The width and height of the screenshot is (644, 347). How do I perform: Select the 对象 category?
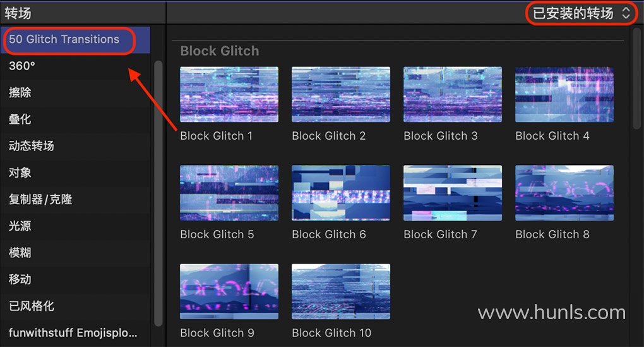click(75, 173)
